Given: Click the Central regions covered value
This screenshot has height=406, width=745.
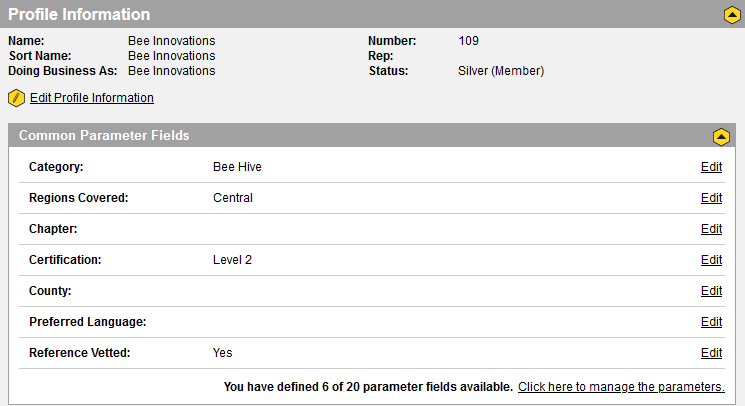Looking at the screenshot, I should pos(233,198).
